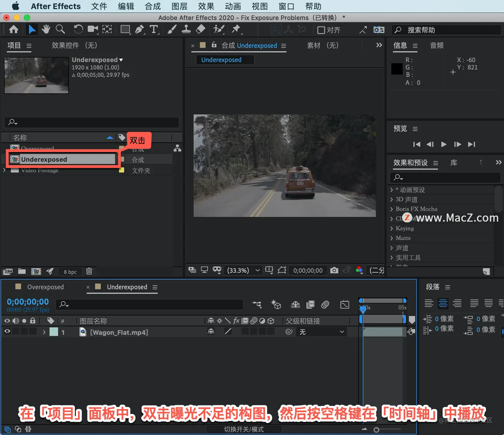Select the Hand tool in toolbar
The width and height of the screenshot is (504, 435).
[46, 29]
